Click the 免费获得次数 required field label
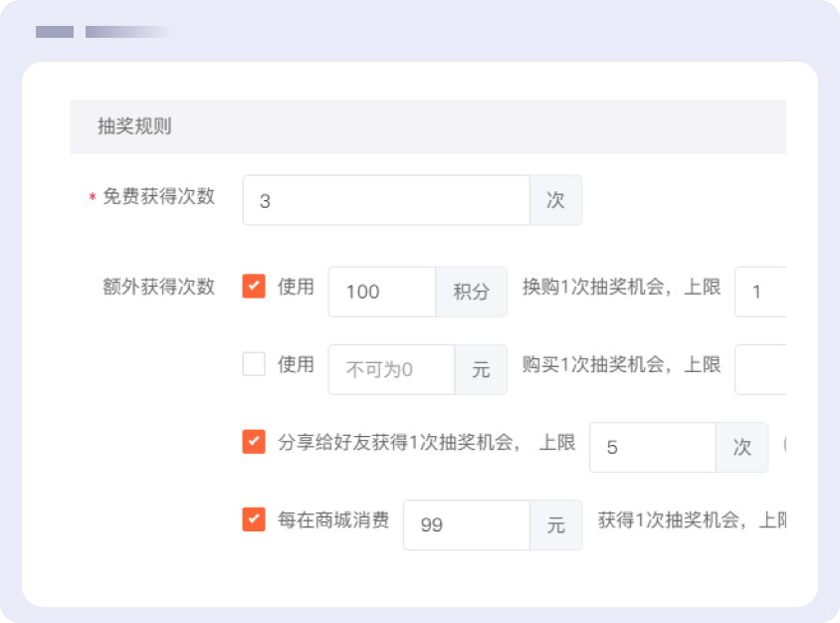Image resolution: width=840 pixels, height=623 pixels. tap(158, 197)
